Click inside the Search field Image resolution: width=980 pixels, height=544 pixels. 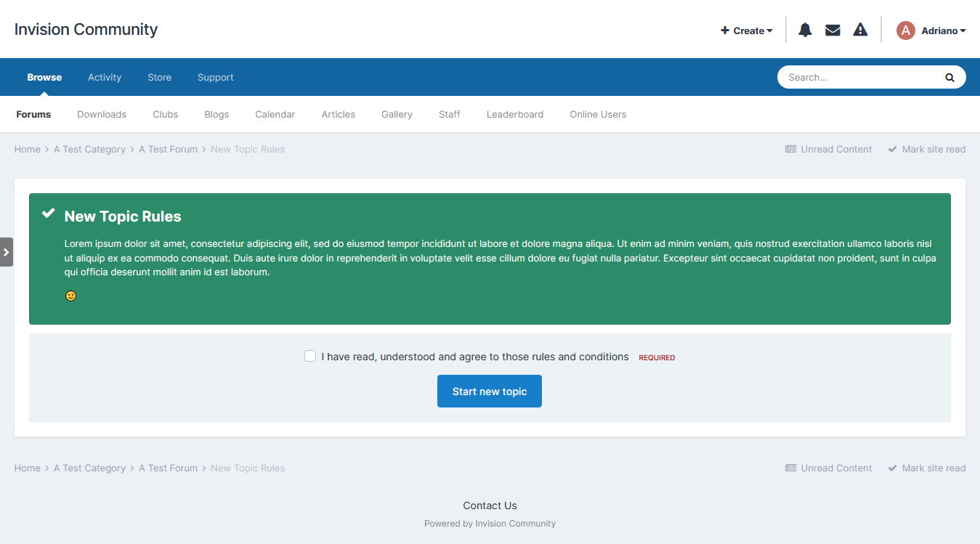point(857,77)
